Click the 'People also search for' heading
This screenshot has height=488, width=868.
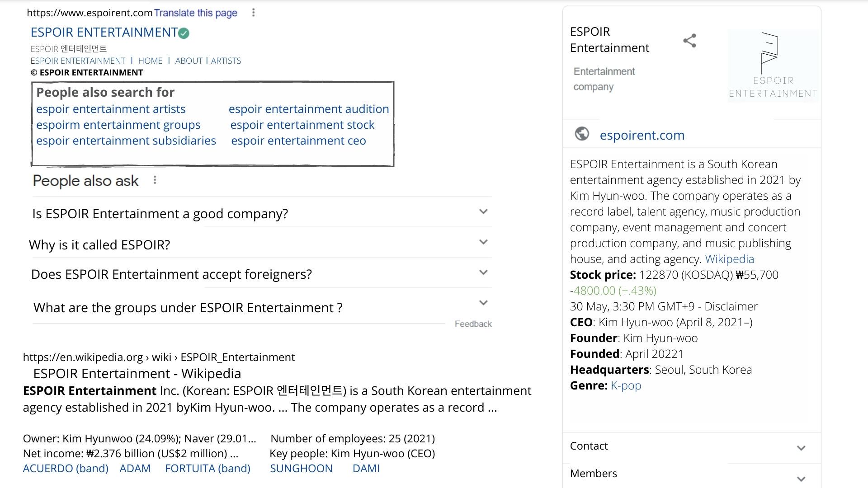click(x=105, y=92)
